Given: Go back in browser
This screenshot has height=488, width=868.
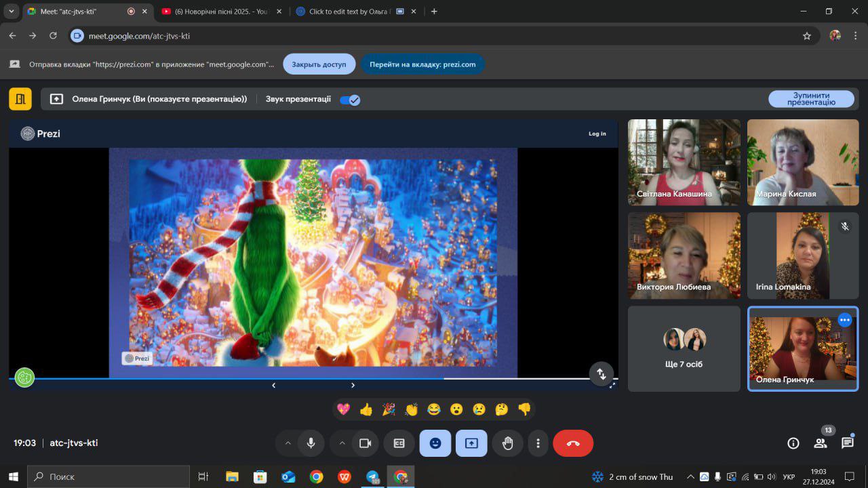Looking at the screenshot, I should tap(12, 36).
